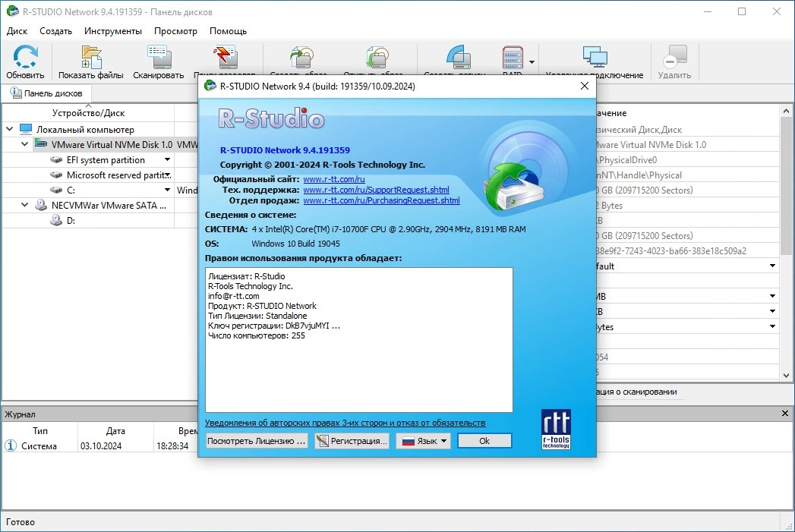Open the Просмотр menu
The height and width of the screenshot is (532, 795).
tap(175, 31)
